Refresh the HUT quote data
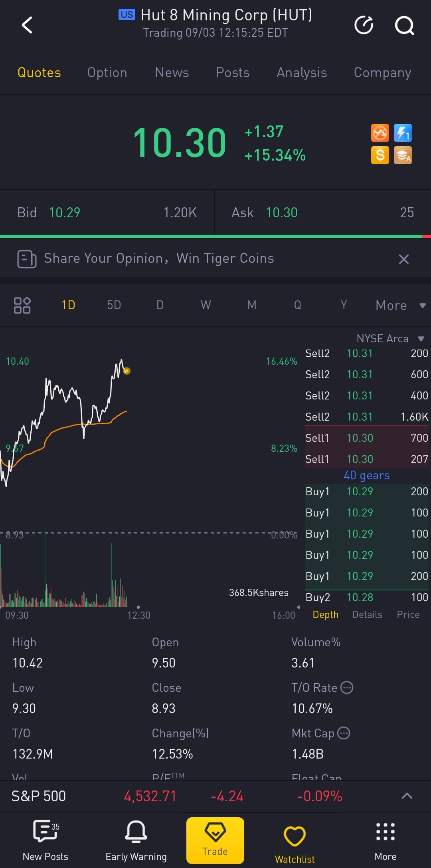Image resolution: width=431 pixels, height=868 pixels. pos(364,25)
